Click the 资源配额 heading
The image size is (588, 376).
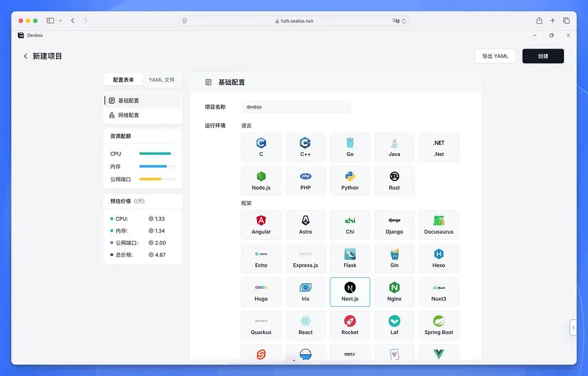[x=120, y=136]
